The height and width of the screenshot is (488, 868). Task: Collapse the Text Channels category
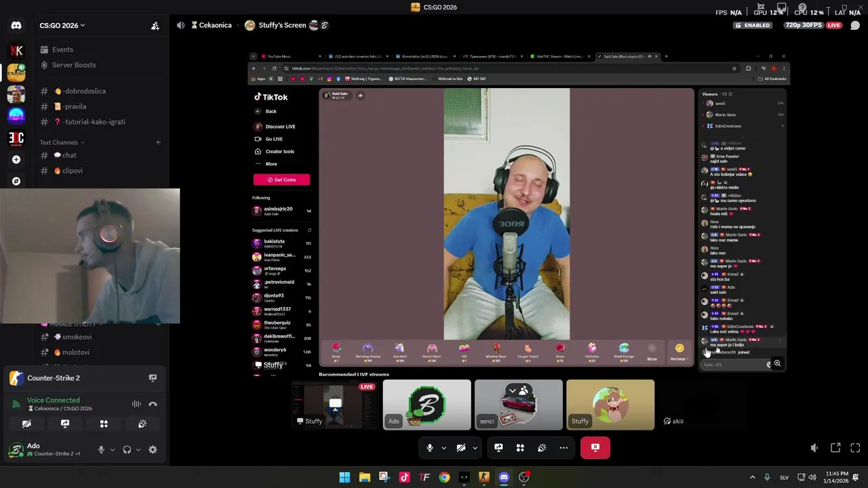62,142
